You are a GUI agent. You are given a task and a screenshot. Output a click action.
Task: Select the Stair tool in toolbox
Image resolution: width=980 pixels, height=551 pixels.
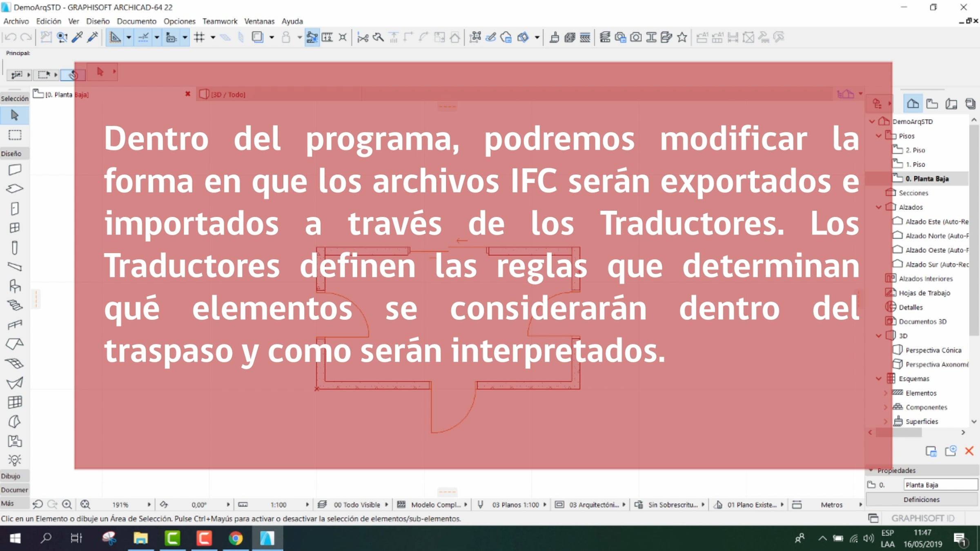click(x=15, y=305)
